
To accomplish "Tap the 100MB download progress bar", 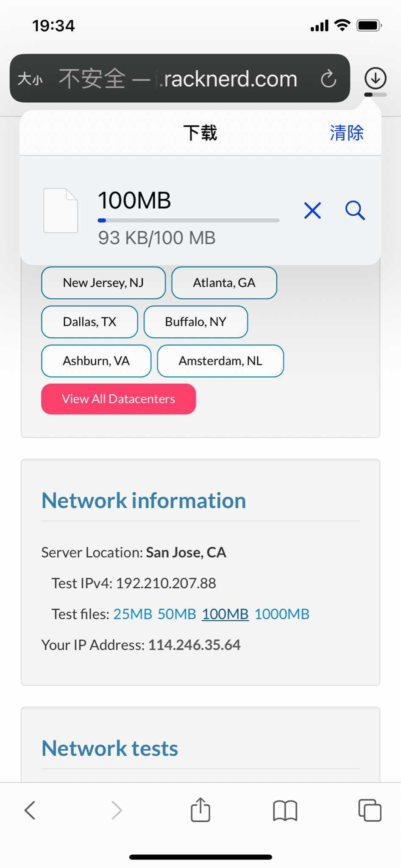I will (188, 220).
